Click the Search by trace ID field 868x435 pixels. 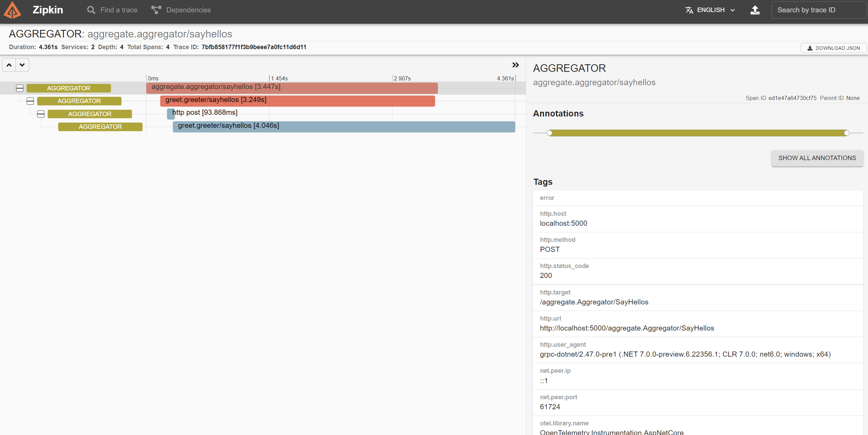[x=819, y=10]
